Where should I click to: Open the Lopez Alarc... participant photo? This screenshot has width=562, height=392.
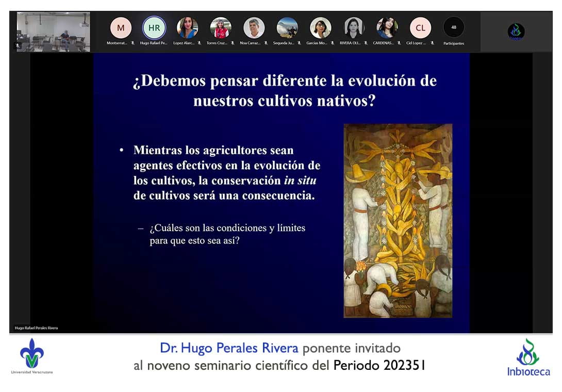188,28
